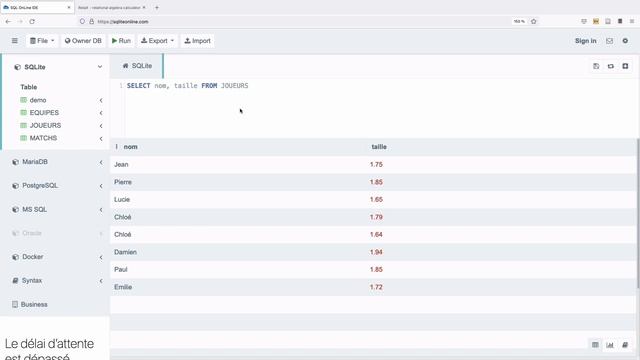Reload the browser page

32,21
